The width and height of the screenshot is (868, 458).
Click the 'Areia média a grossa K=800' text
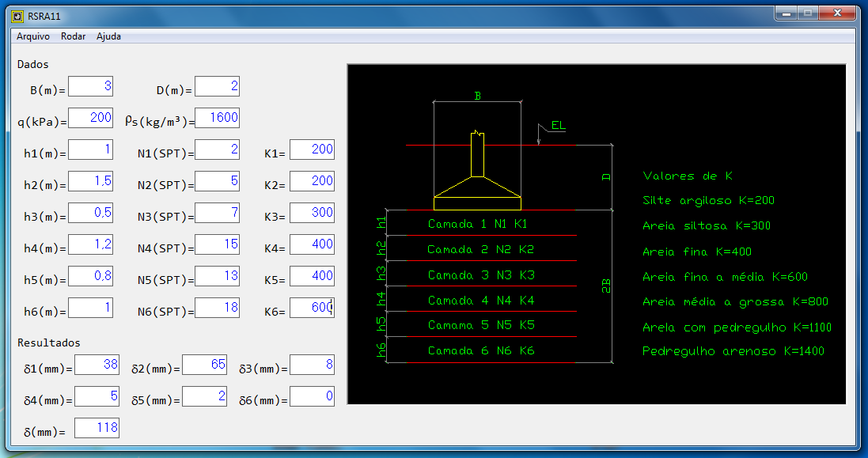736,301
